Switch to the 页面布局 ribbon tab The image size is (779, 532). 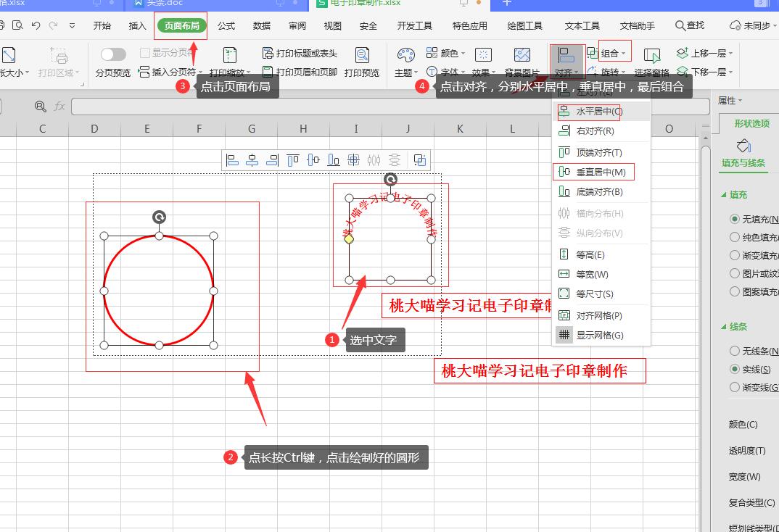181,25
